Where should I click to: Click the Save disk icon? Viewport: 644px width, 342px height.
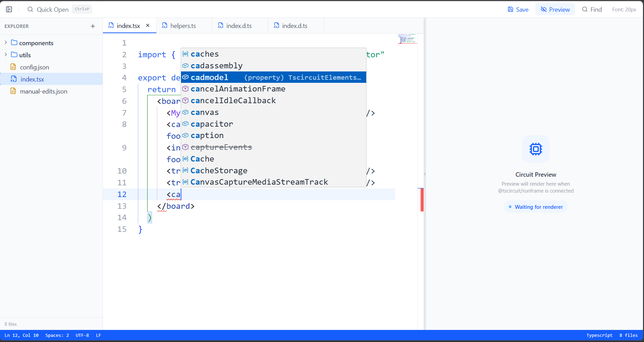pos(510,9)
